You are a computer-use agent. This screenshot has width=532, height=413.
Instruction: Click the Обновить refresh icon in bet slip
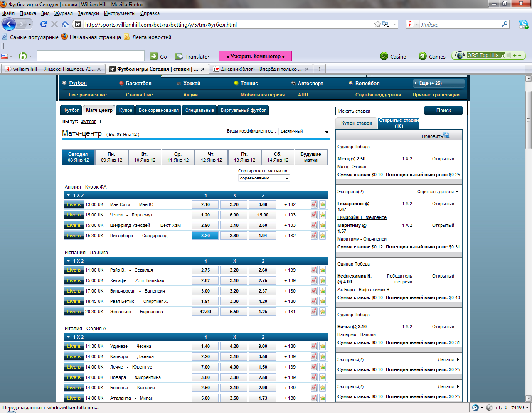pos(446,135)
